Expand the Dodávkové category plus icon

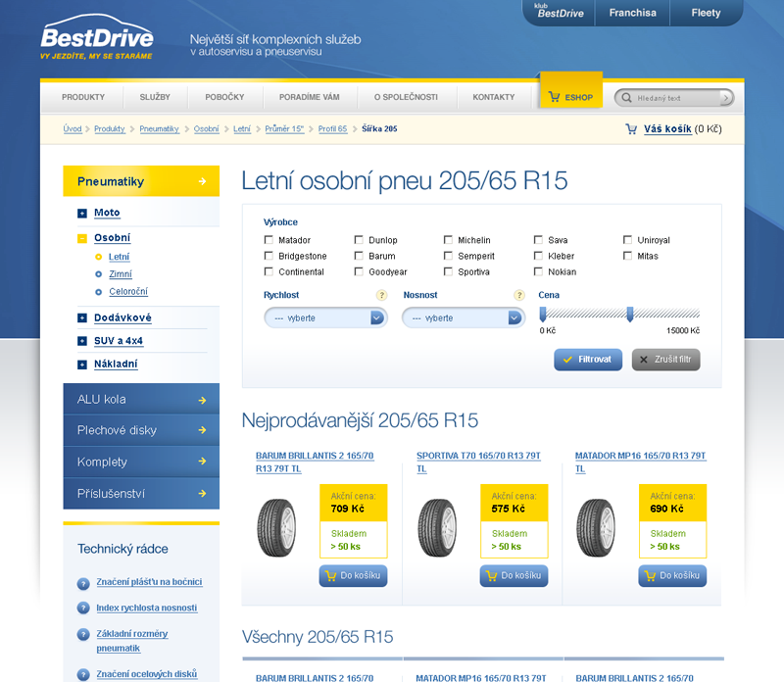pos(82,318)
